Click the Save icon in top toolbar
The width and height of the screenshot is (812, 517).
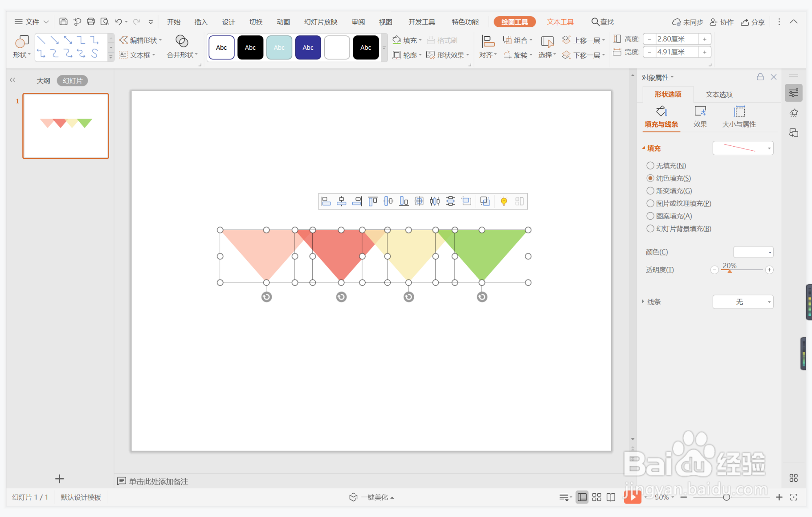point(63,22)
